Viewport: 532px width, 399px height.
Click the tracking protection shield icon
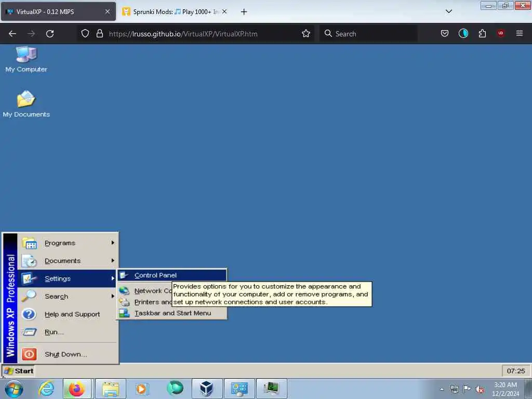click(x=85, y=33)
